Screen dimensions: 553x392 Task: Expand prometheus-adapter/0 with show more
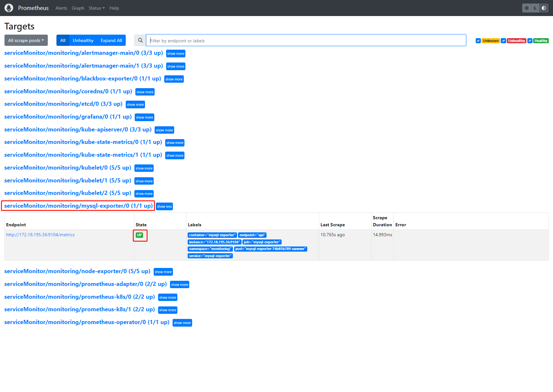click(180, 285)
